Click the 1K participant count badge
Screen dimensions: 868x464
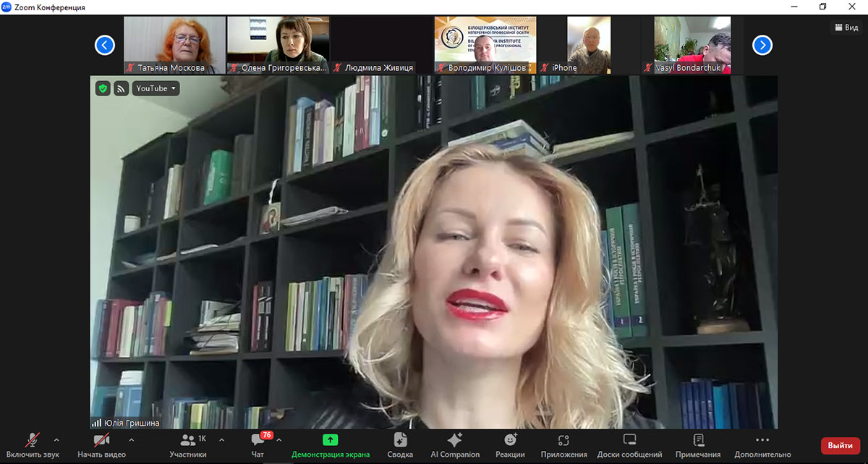(x=202, y=439)
